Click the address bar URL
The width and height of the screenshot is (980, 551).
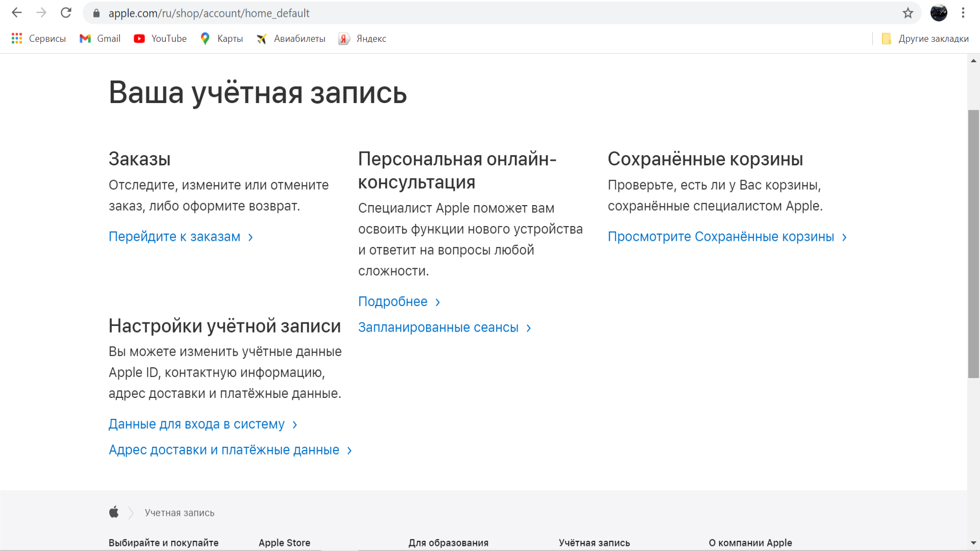point(209,13)
